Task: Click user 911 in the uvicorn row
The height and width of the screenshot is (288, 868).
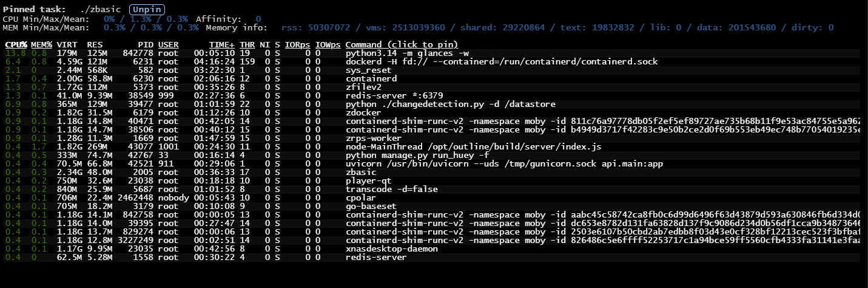Action: click(166, 163)
